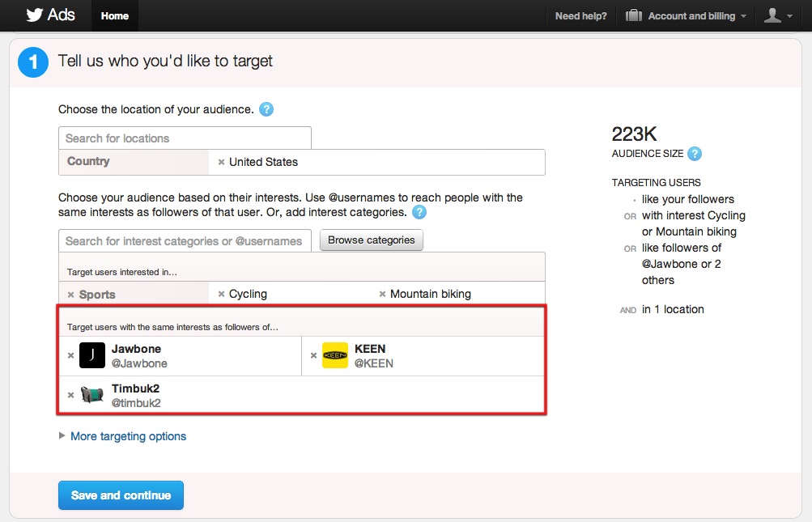Viewport: 812px width, 522px height.
Task: Click the @Jawbone handle text
Action: [139, 363]
